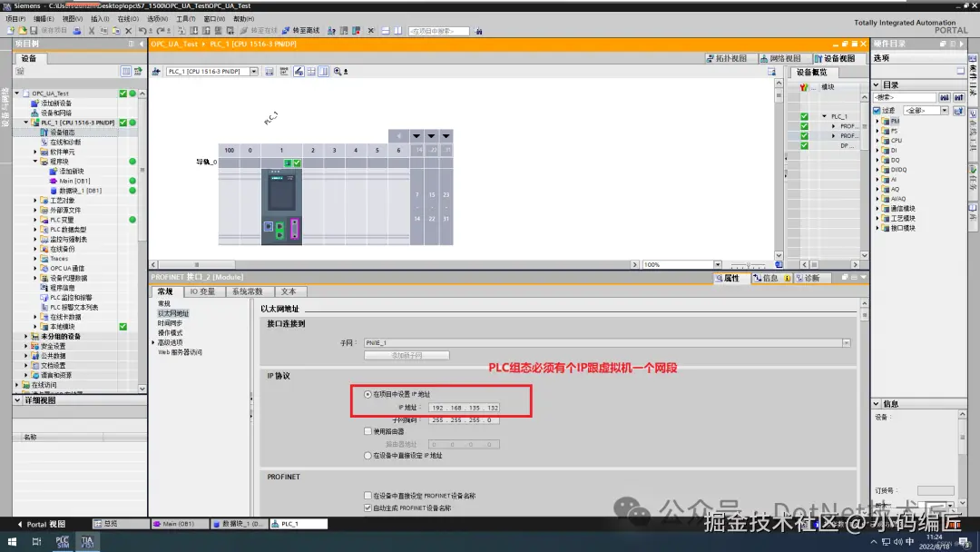Toggle the 使用路由器 checkbox
The image size is (980, 552).
[x=367, y=431]
